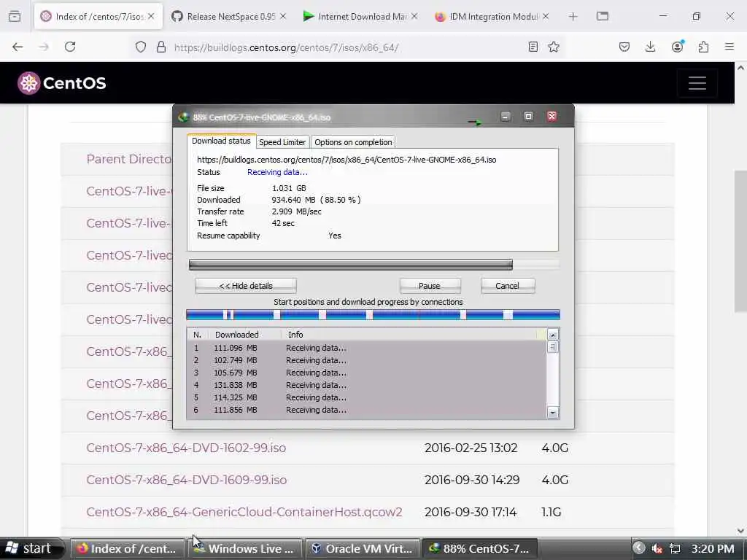Switch to Windows Live taskbar item
This screenshot has height=560, width=747.
245,548
